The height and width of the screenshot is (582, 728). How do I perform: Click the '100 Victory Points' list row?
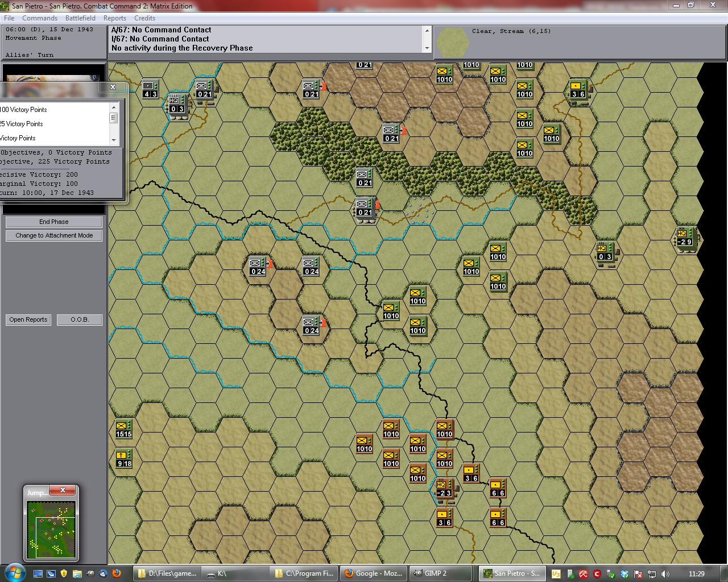[55, 110]
